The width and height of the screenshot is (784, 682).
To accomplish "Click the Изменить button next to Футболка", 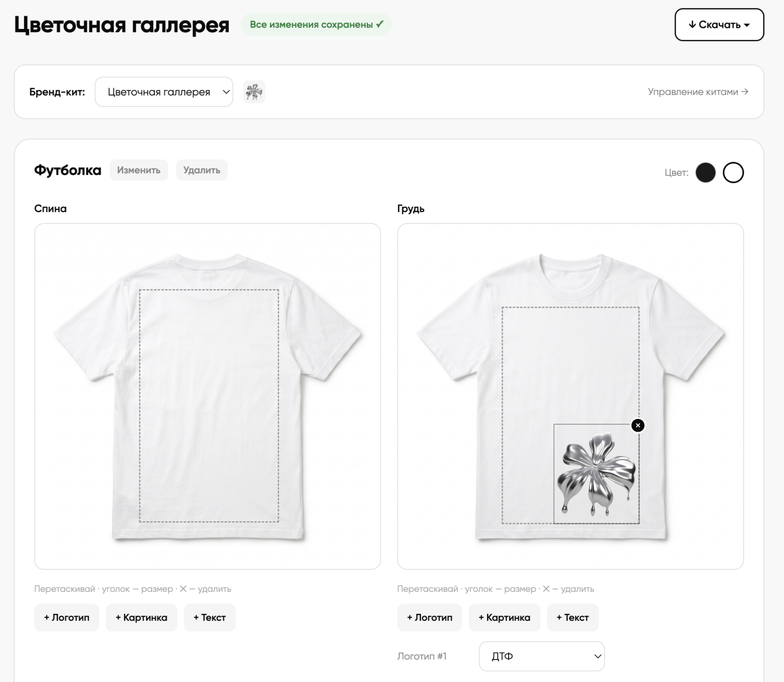I will (x=139, y=170).
